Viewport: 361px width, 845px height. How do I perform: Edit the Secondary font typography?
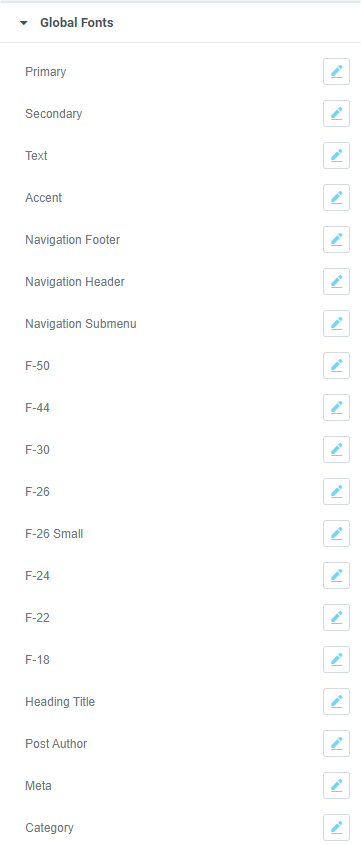tap(336, 114)
